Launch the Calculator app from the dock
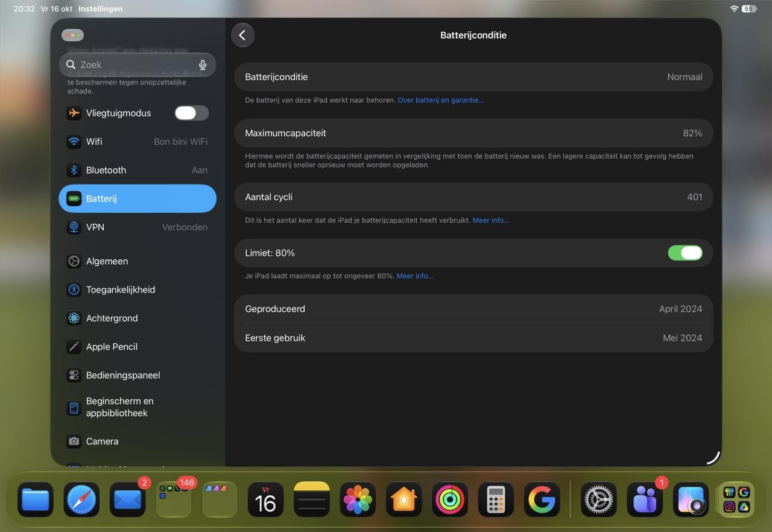The width and height of the screenshot is (772, 532). tap(496, 499)
